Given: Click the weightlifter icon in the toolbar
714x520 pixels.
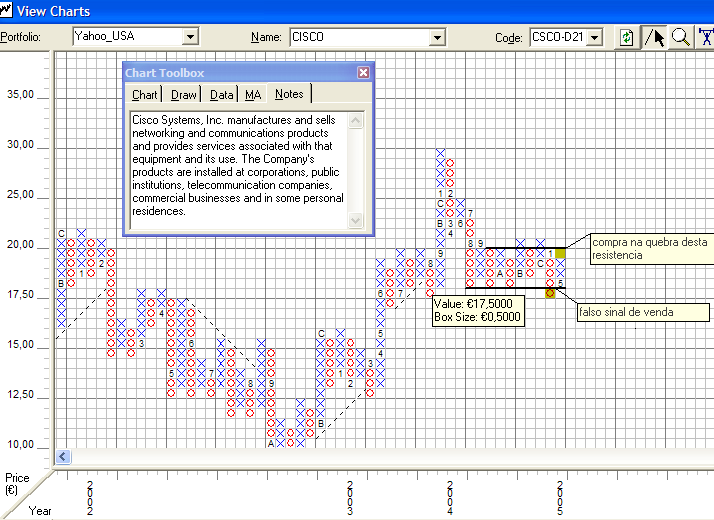Looking at the screenshot, I should (706, 37).
